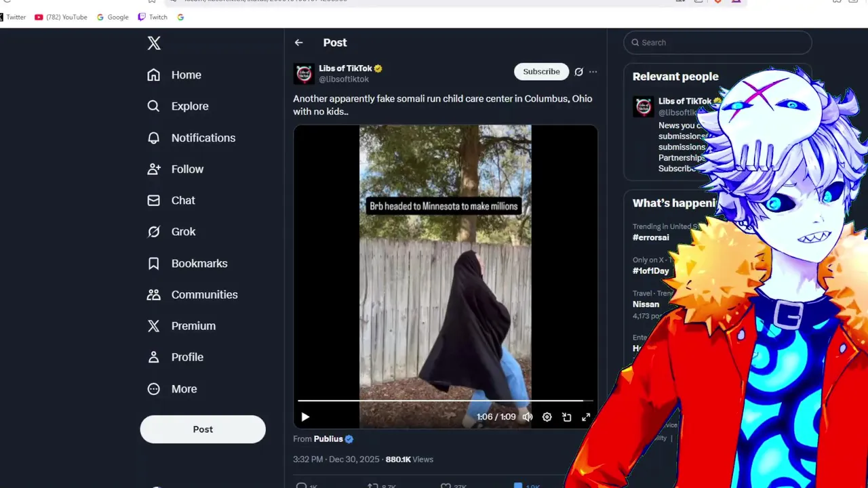Open Grok from the sidebar

171,232
